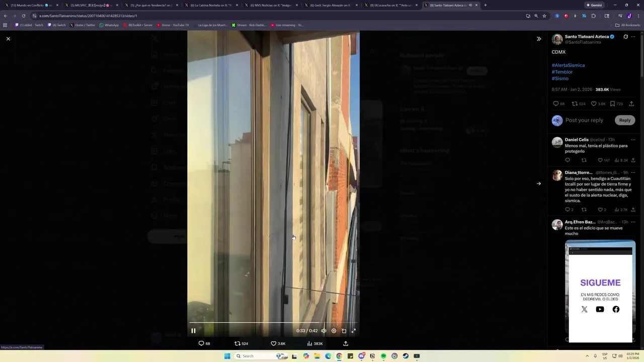644x362 pixels.
Task: View analytics icon below video showing 383K
Action: [315, 343]
